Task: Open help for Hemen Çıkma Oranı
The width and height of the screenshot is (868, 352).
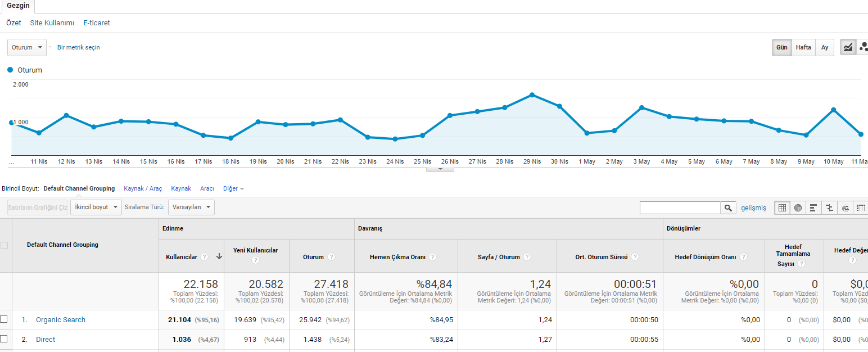Action: (433, 257)
